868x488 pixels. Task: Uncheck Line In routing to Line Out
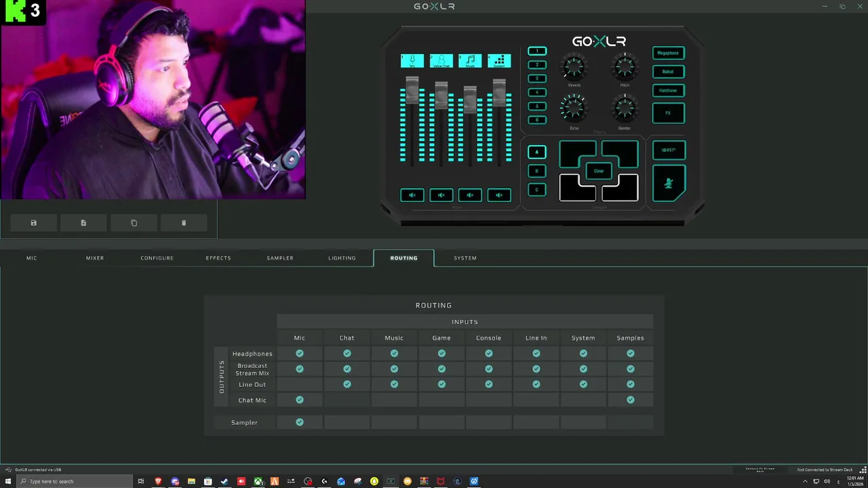536,384
